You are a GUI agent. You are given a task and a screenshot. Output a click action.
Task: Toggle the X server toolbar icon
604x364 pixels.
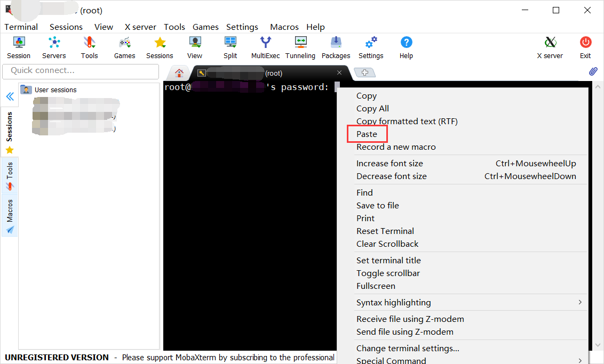tap(550, 48)
